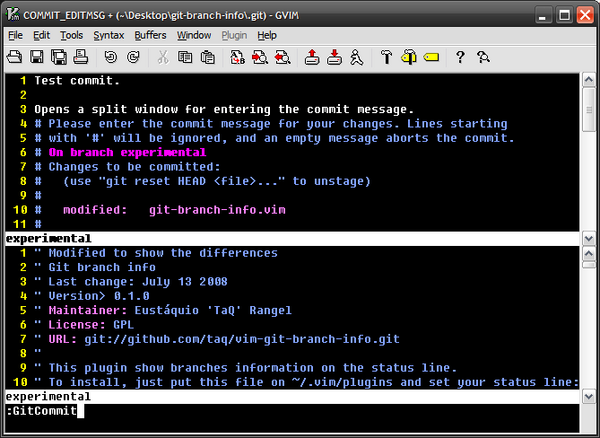This screenshot has height=438, width=600.
Task: Open the Edit menu
Action: coord(41,36)
